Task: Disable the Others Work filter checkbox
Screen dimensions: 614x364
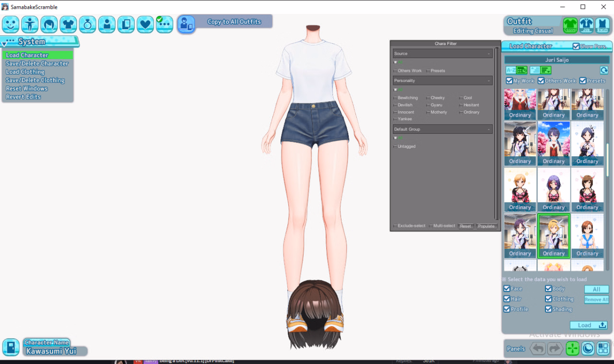Action: [541, 81]
